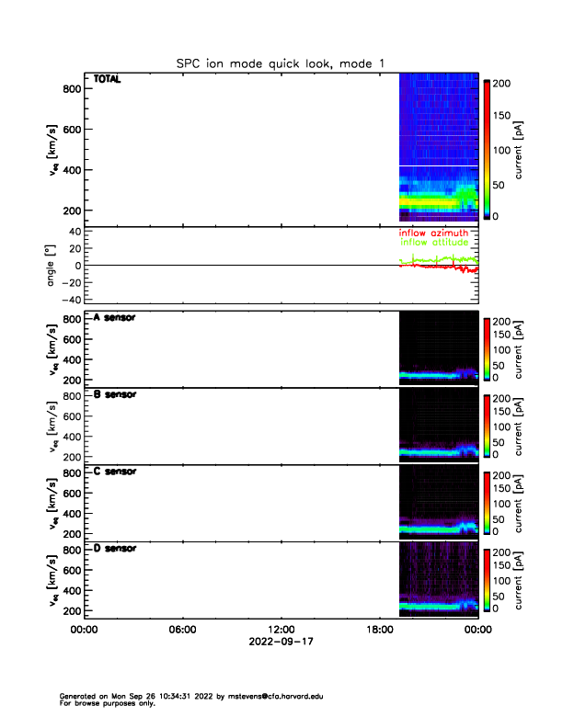Viewport: 563px width, 728px height.
Task: Click the date label 2022-09-17
Action: (281, 643)
